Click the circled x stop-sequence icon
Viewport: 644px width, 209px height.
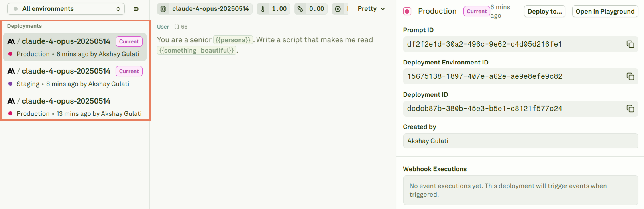pos(338,9)
